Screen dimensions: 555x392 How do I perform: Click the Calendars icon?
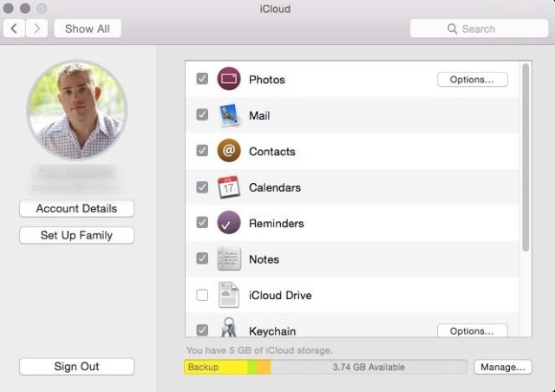pos(229,187)
